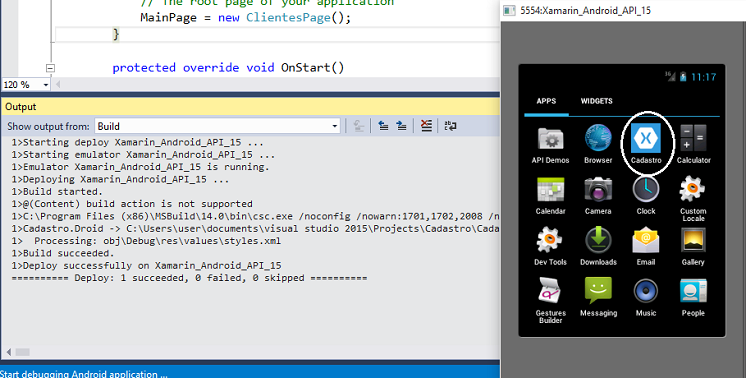746x378 pixels.
Task: Open the Music app in emulator
Action: (646, 297)
